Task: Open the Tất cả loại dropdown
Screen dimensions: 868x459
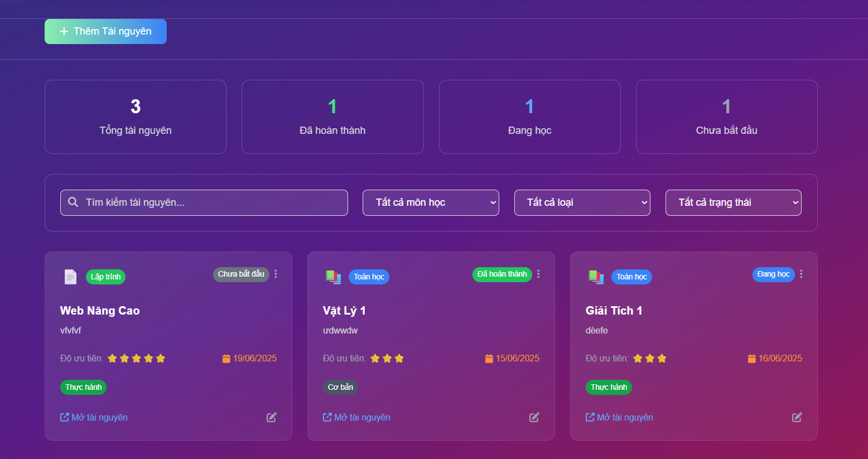Action: point(582,202)
